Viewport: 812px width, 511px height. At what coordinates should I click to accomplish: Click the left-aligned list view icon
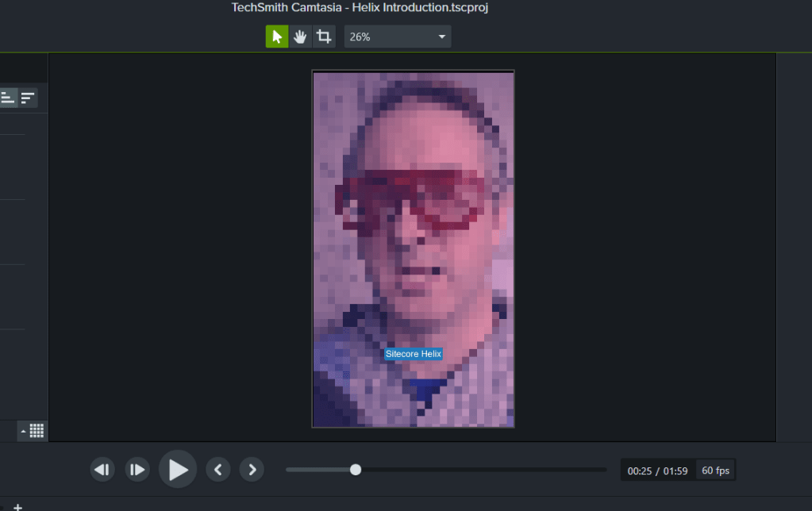[8, 97]
